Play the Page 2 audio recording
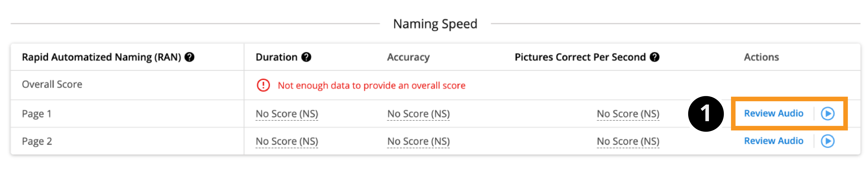This screenshot has height=176, width=868. [x=827, y=141]
